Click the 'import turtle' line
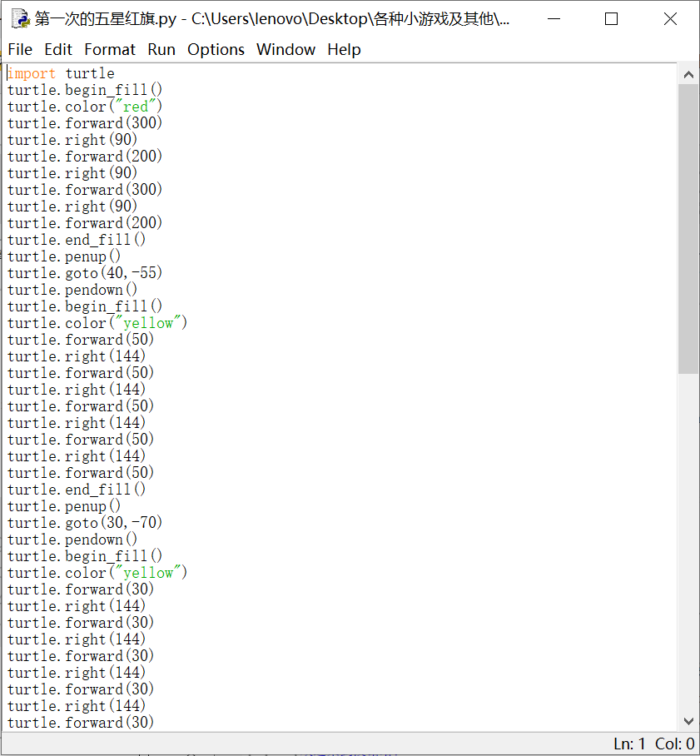The width and height of the screenshot is (700, 756). click(x=62, y=73)
